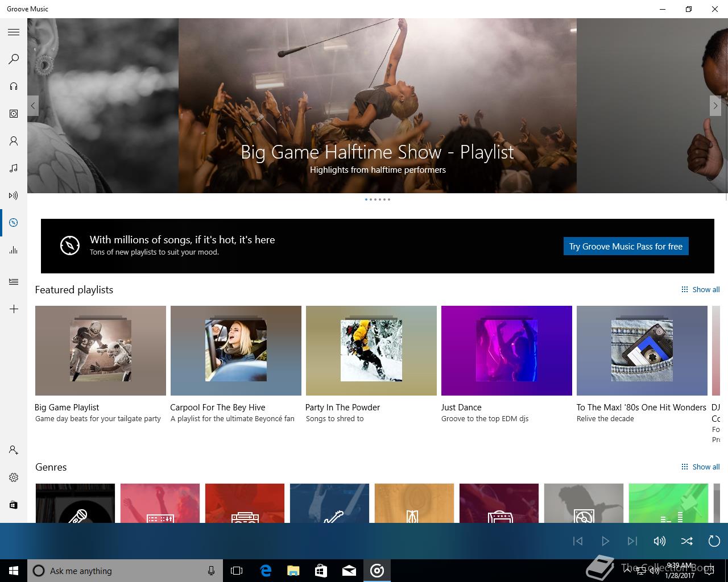Open the Store bag icon in sidebar
Screen dimensions: 728x582
pyautogui.click(x=14, y=505)
